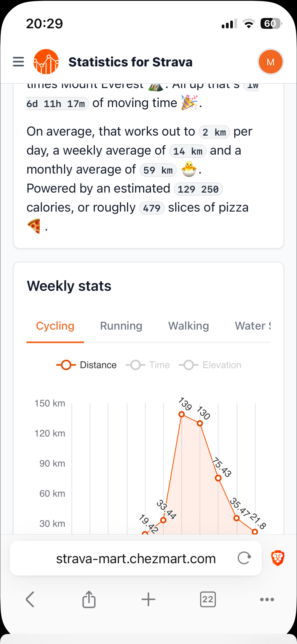Reload the page with refresh icon
This screenshot has height=644, width=297.
(244, 558)
